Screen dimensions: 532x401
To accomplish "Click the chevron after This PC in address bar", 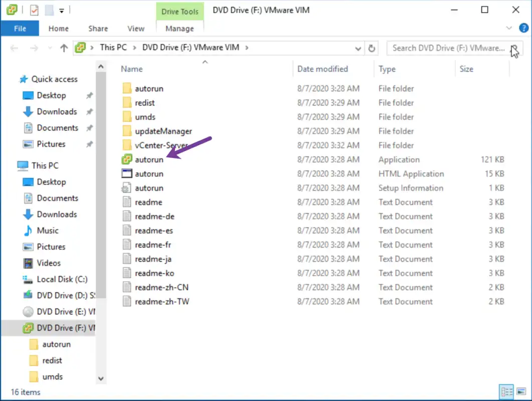I will tap(134, 48).
